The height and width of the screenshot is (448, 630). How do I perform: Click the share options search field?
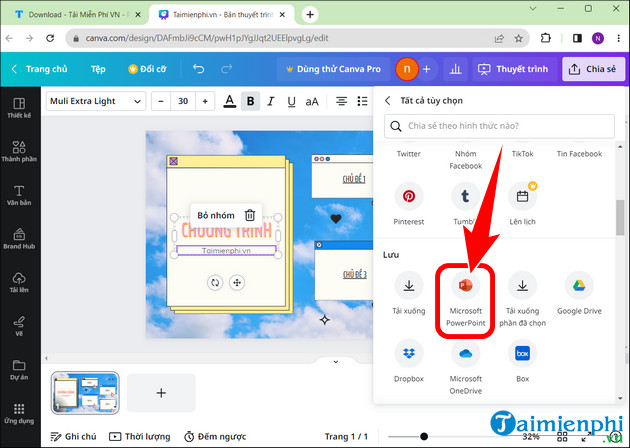(499, 126)
